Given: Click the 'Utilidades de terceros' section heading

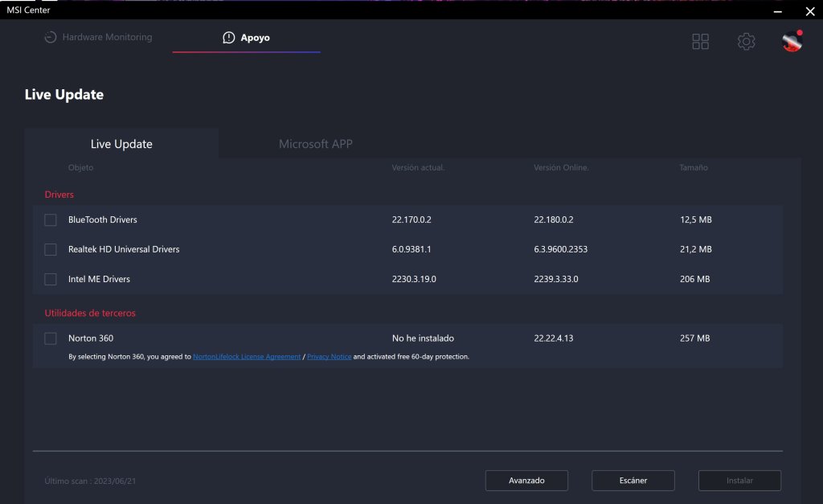Looking at the screenshot, I should click(90, 313).
